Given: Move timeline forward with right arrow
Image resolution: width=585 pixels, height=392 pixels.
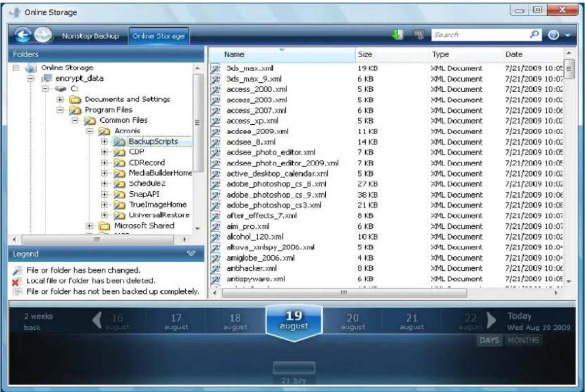Looking at the screenshot, I should click(491, 320).
